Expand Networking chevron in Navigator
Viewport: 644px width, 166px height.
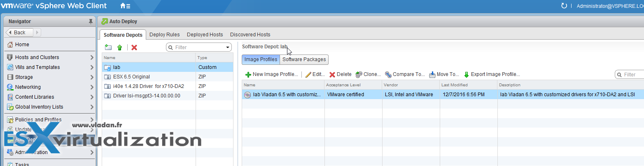(92, 87)
